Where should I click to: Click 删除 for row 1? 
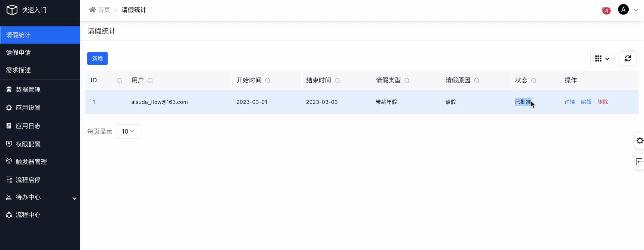(x=603, y=102)
